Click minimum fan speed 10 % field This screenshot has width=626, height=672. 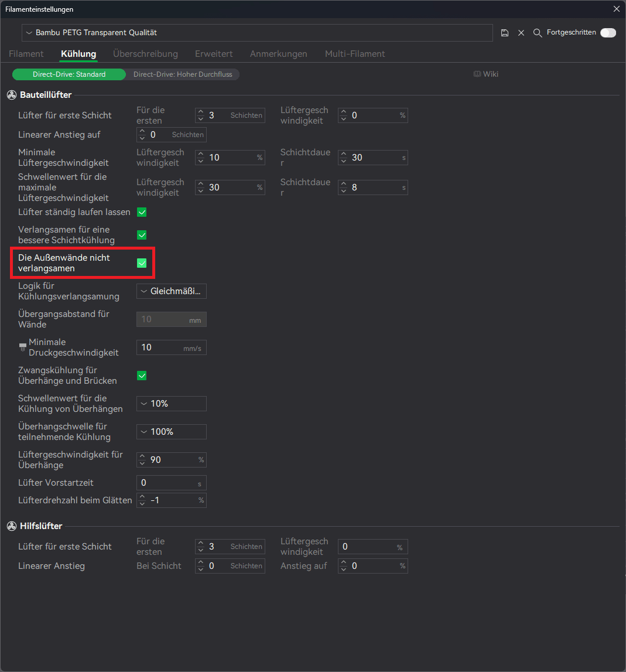[230, 158]
